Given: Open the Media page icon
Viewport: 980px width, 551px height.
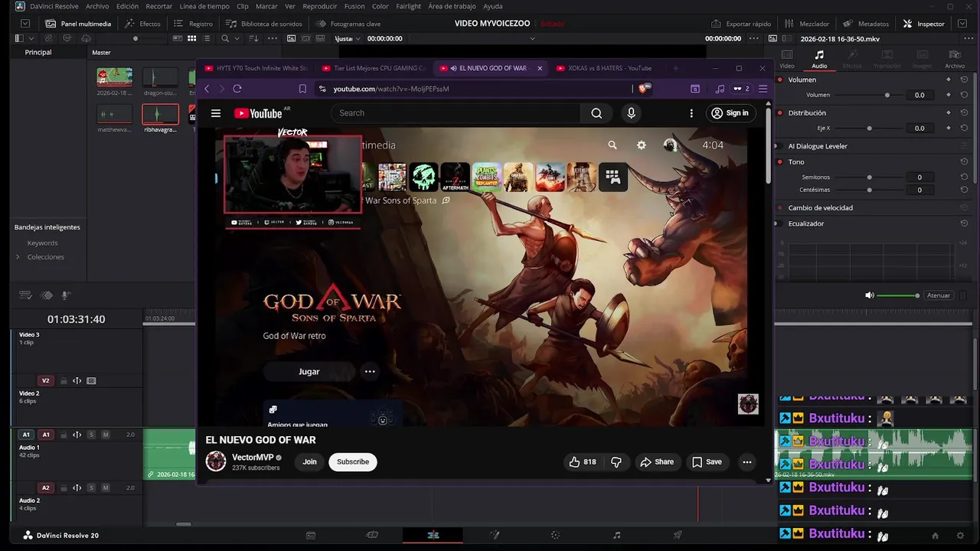Looking at the screenshot, I should pyautogui.click(x=311, y=535).
